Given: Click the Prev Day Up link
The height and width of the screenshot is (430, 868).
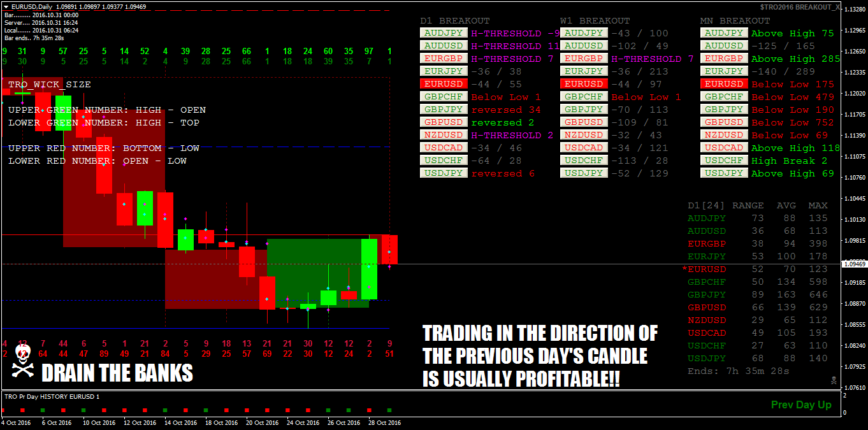Looking at the screenshot, I should click(801, 404).
